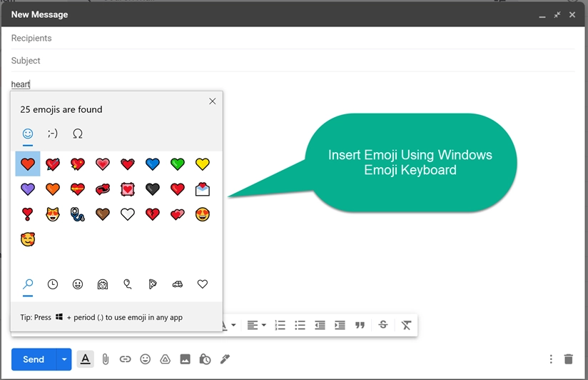Switch to the Omega symbols tab
Image resolution: width=588 pixels, height=380 pixels.
click(x=78, y=134)
